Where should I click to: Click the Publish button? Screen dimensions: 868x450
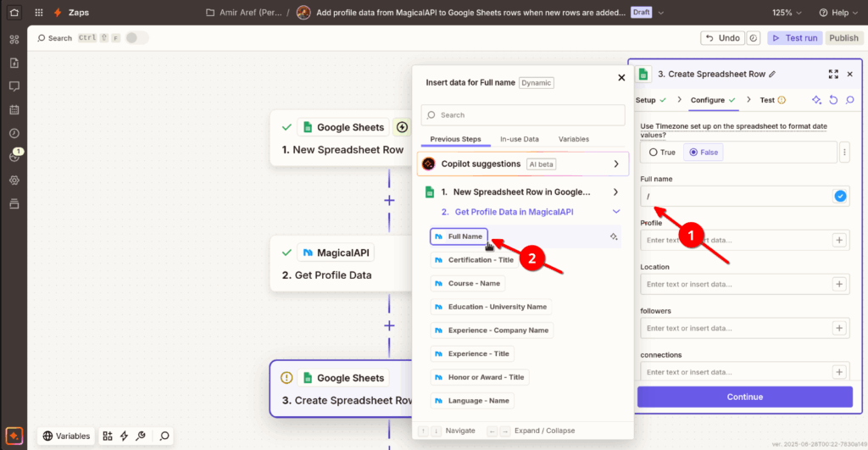pyautogui.click(x=843, y=38)
